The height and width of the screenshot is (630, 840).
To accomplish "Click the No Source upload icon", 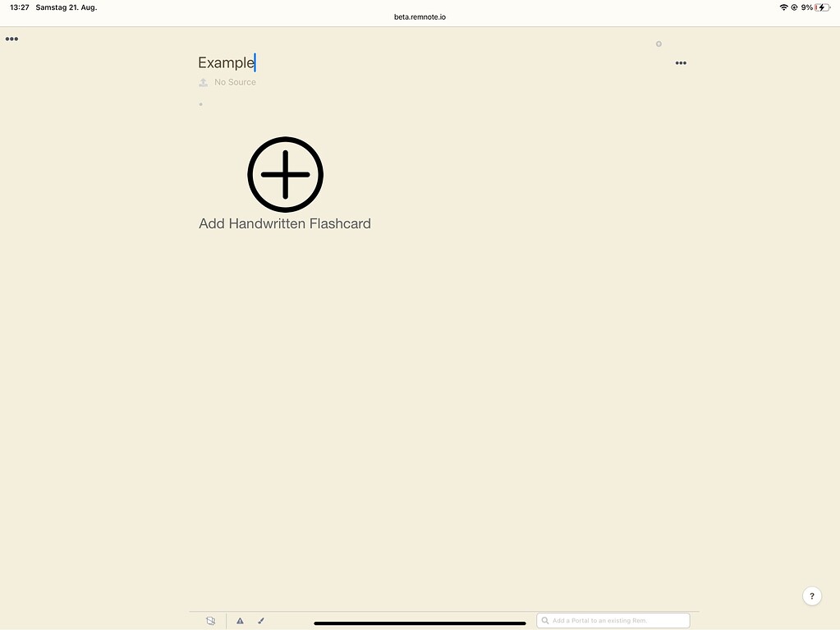I will coord(203,82).
